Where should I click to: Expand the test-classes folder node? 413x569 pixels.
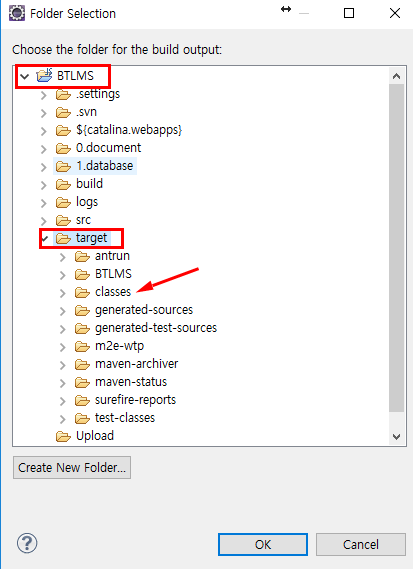pos(63,419)
